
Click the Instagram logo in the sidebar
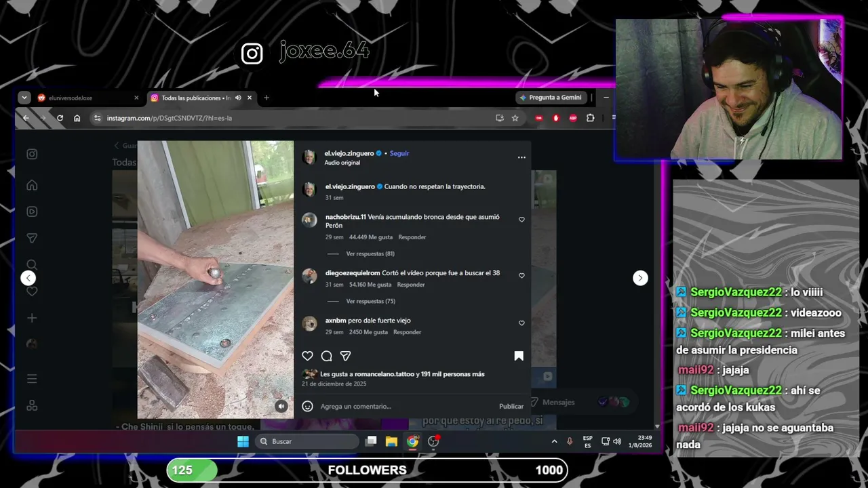[32, 154]
